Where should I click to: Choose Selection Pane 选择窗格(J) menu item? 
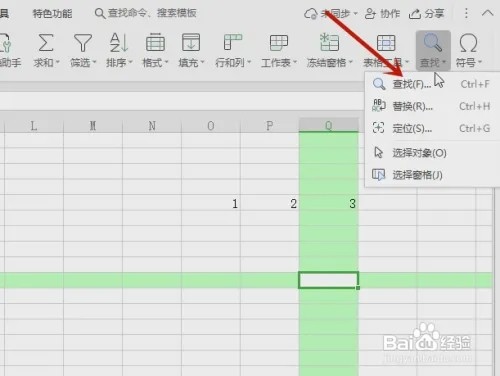[x=432, y=175]
